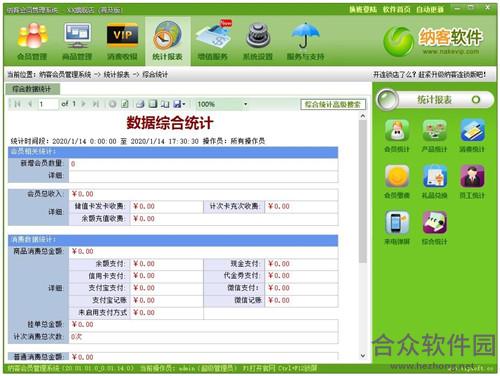Click the 数据综合统计 report title

170,123
